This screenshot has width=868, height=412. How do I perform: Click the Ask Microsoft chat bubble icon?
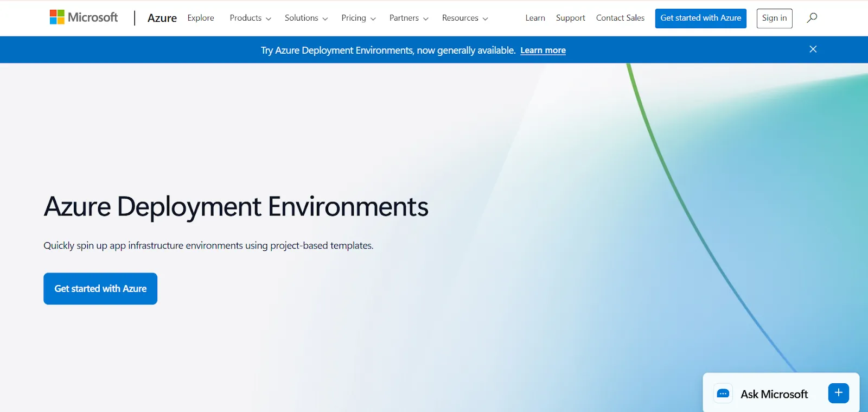tap(723, 394)
